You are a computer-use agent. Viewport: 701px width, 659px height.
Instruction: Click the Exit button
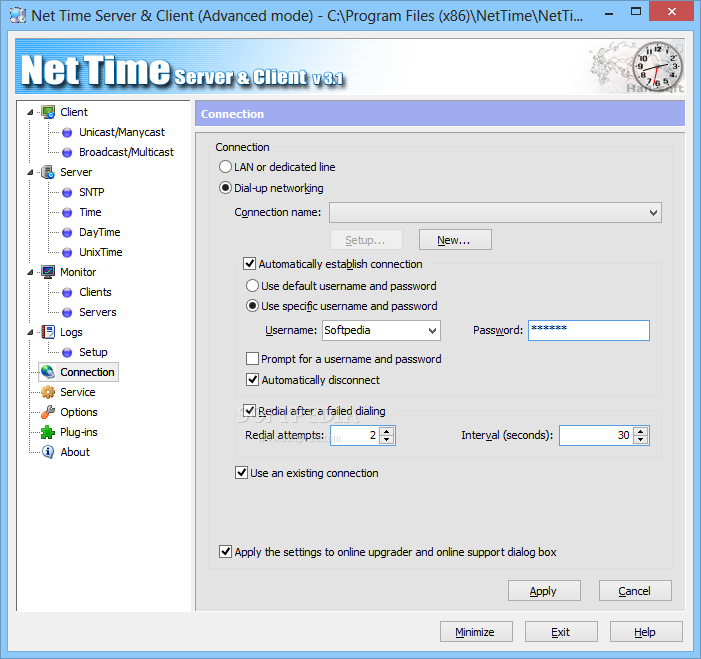tap(561, 632)
